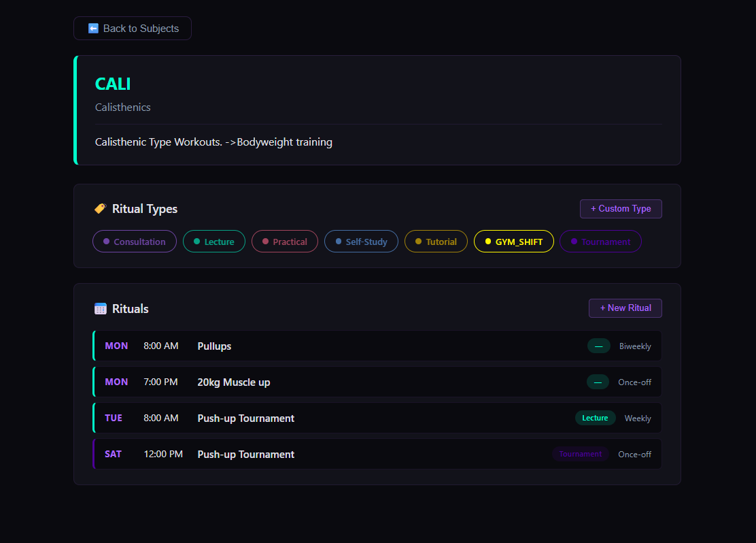This screenshot has width=756, height=543.
Task: Select the GYM_SHIFT type chip
Action: 514,242
